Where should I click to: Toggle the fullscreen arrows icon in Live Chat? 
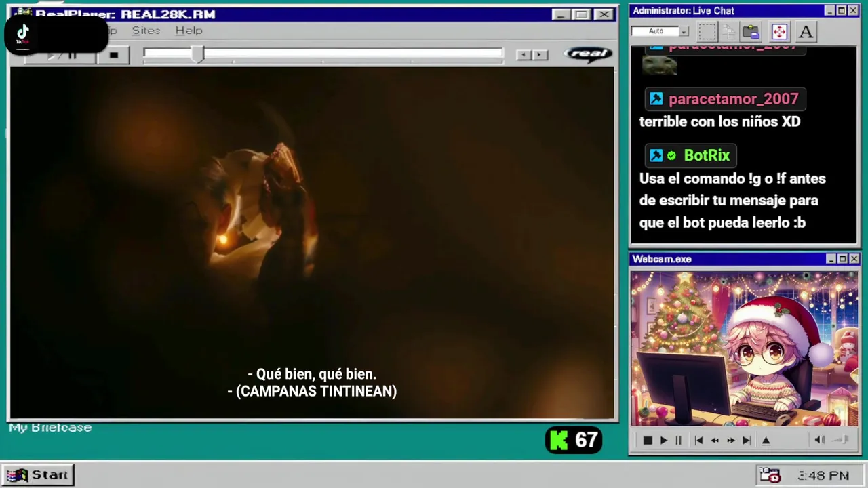(x=779, y=31)
